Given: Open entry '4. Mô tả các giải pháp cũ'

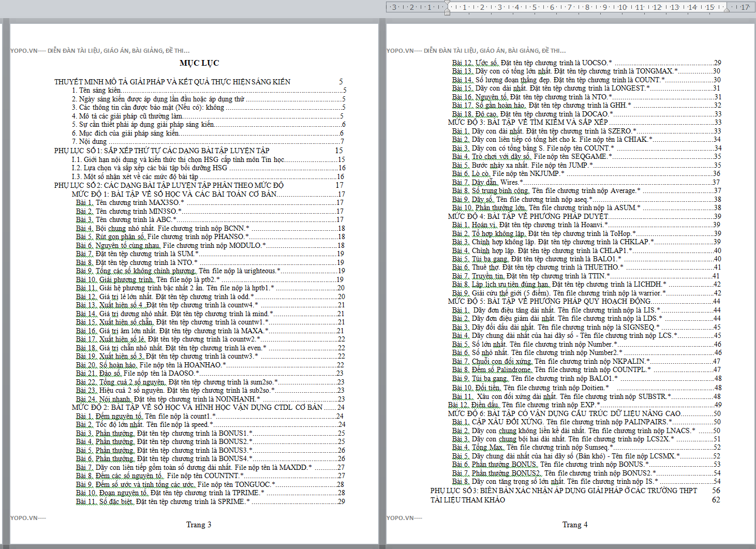Looking at the screenshot, I should [x=207, y=116].
